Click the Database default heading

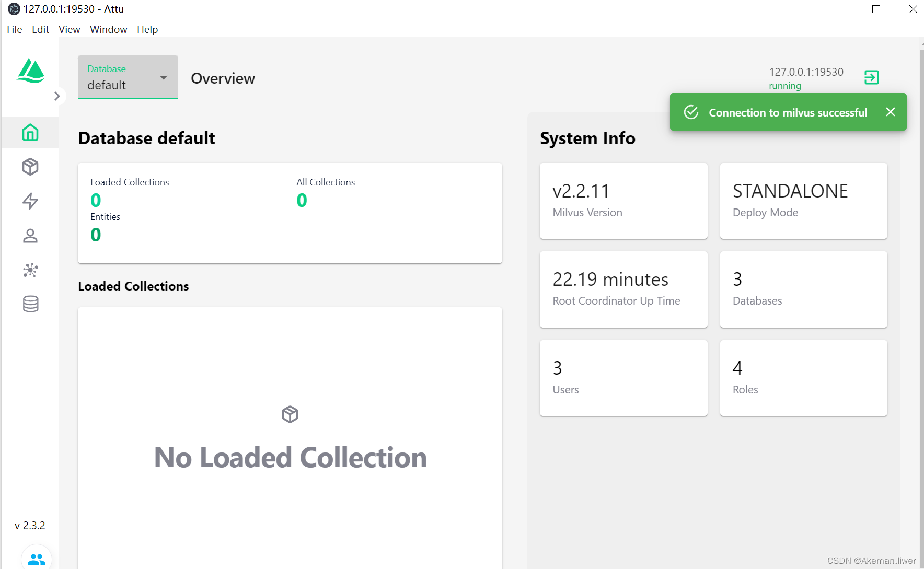pos(146,138)
